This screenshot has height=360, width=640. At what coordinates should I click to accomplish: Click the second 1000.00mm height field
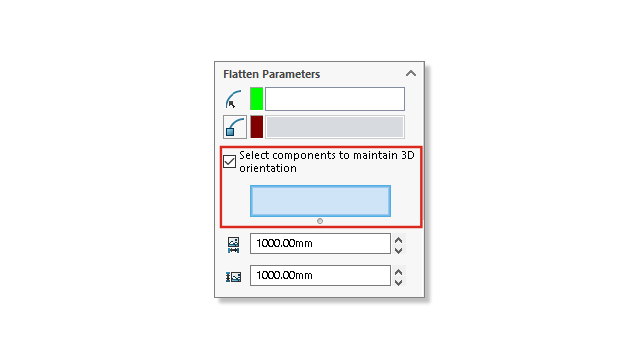[x=320, y=276]
